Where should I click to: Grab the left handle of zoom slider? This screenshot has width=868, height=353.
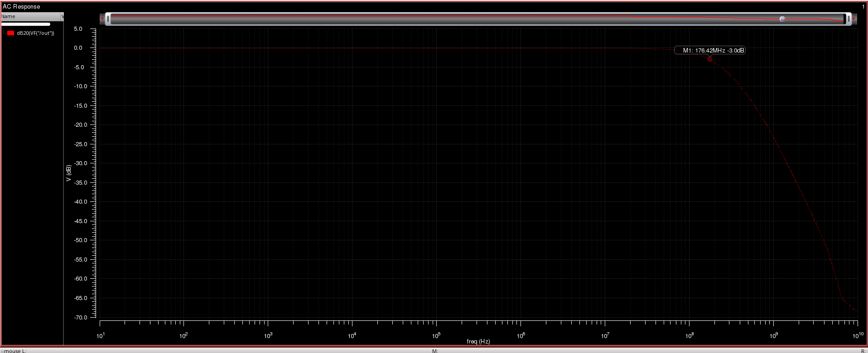(x=108, y=19)
